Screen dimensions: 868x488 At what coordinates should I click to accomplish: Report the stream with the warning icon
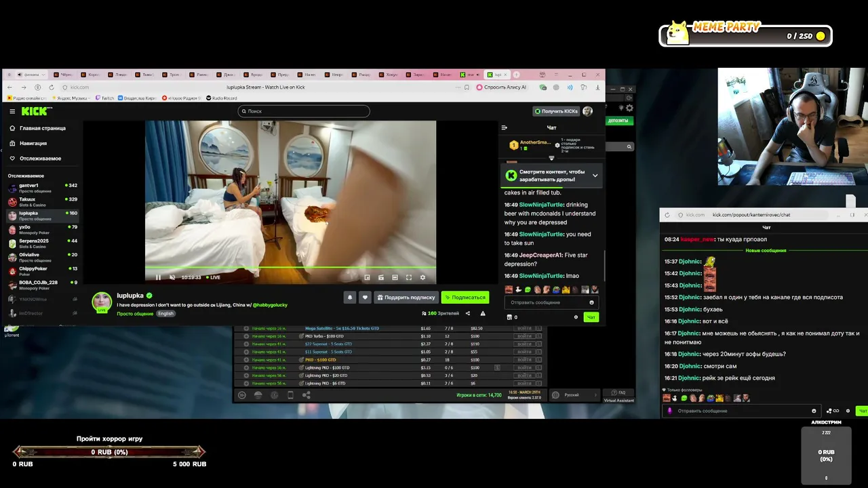483,313
